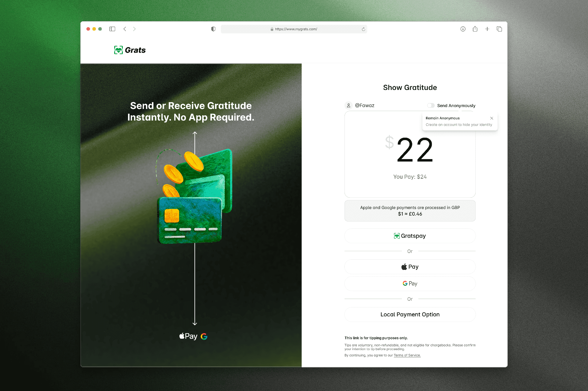The image size is (588, 391).
Task: Dismiss the Remain Anonymous tooltip
Action: click(x=492, y=118)
